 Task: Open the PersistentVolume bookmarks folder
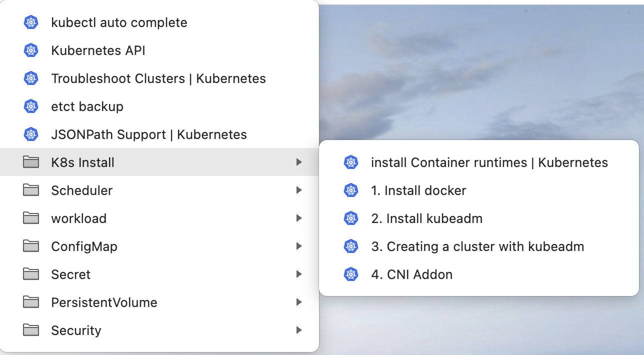pyautogui.click(x=104, y=302)
